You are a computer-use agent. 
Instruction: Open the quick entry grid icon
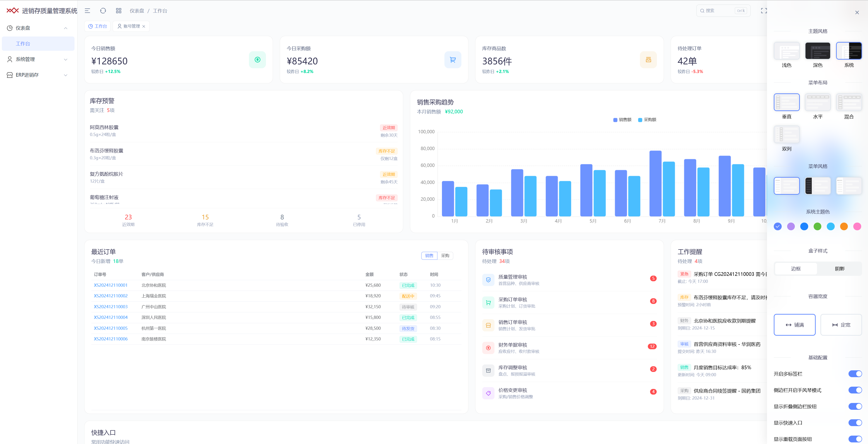(119, 11)
